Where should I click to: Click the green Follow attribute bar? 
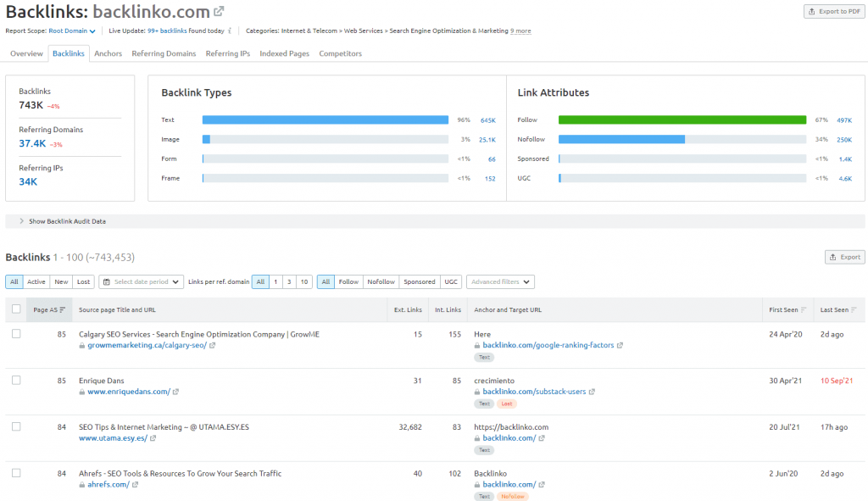click(682, 120)
